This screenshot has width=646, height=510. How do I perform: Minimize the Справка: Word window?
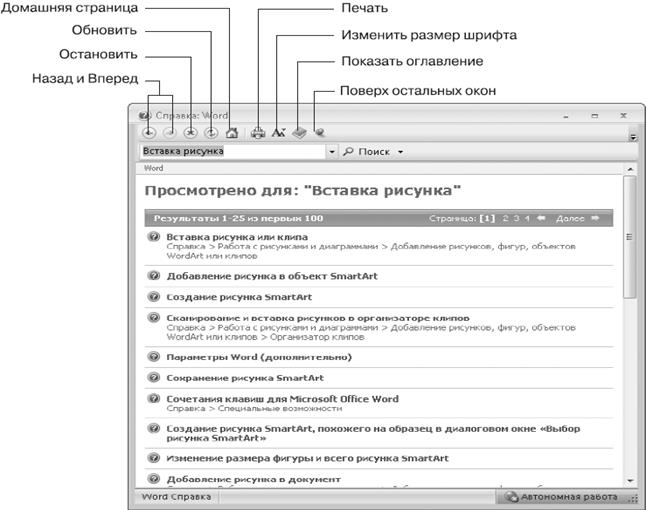click(x=566, y=116)
